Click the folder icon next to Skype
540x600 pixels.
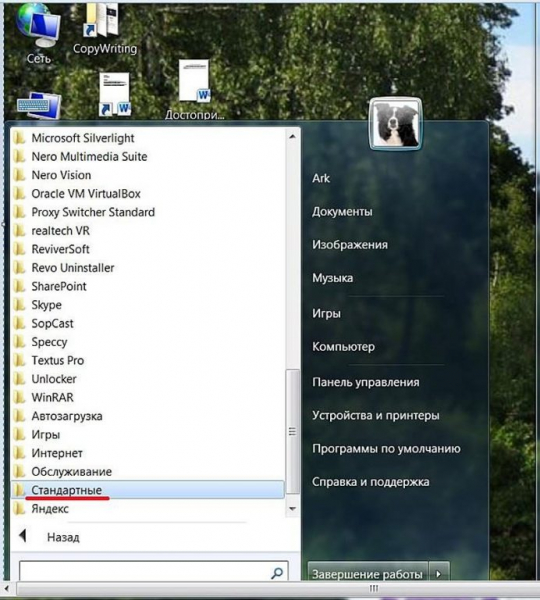19,305
